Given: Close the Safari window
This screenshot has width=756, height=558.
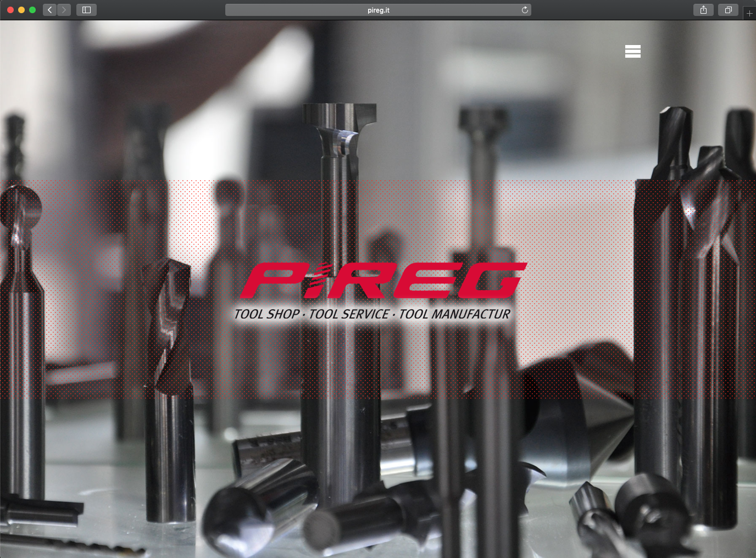Looking at the screenshot, I should click(10, 10).
